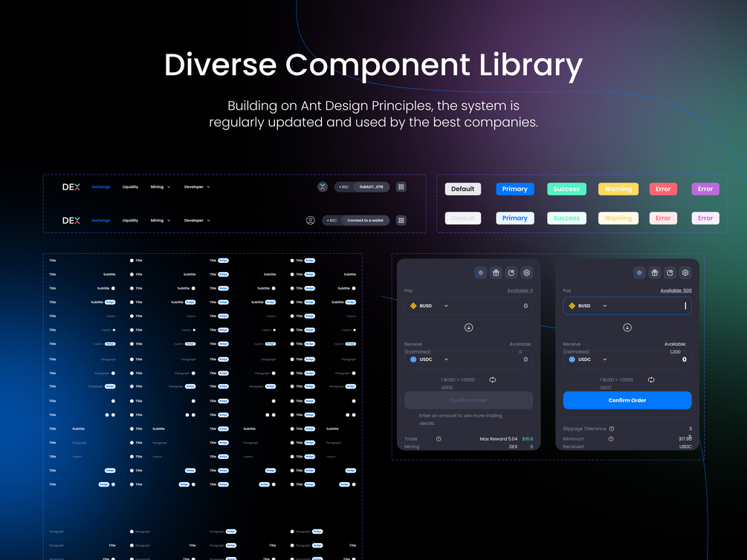Click the Available: 0 link
This screenshot has height=560, width=747.
pyautogui.click(x=520, y=290)
